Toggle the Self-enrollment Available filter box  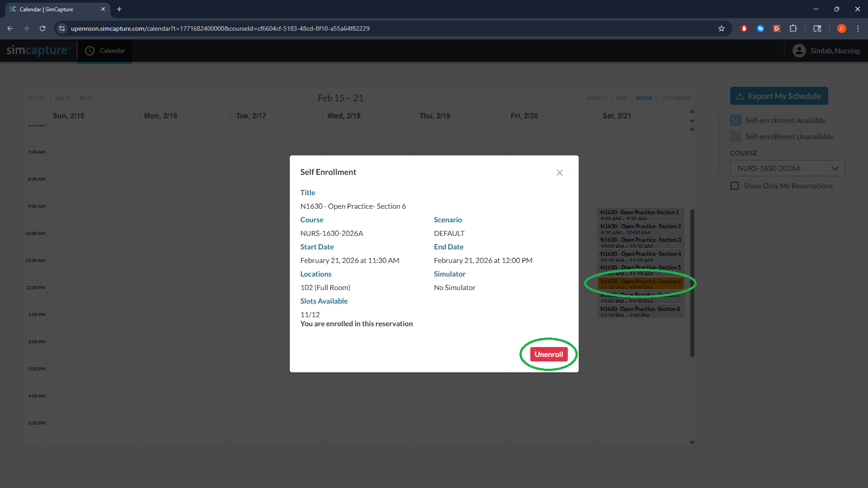[736, 120]
